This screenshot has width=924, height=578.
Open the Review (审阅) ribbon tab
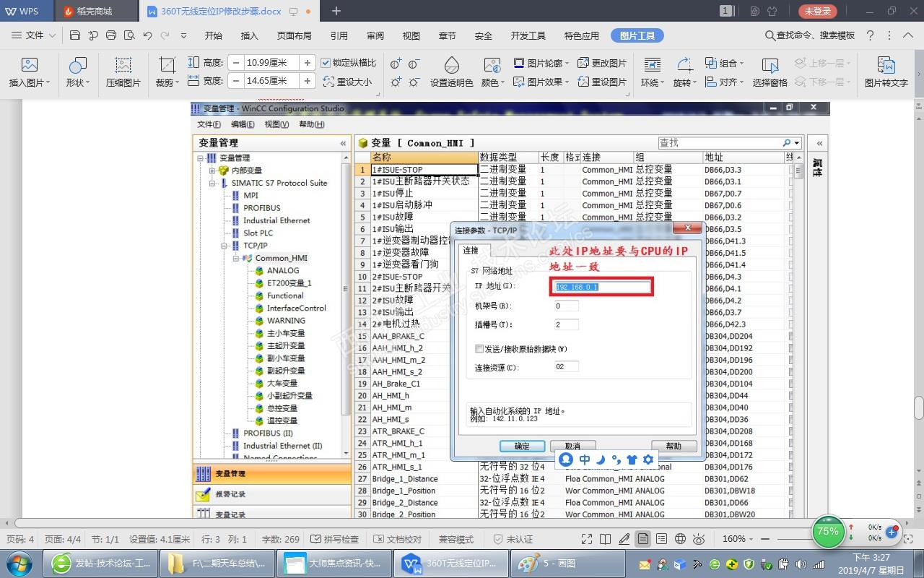375,35
